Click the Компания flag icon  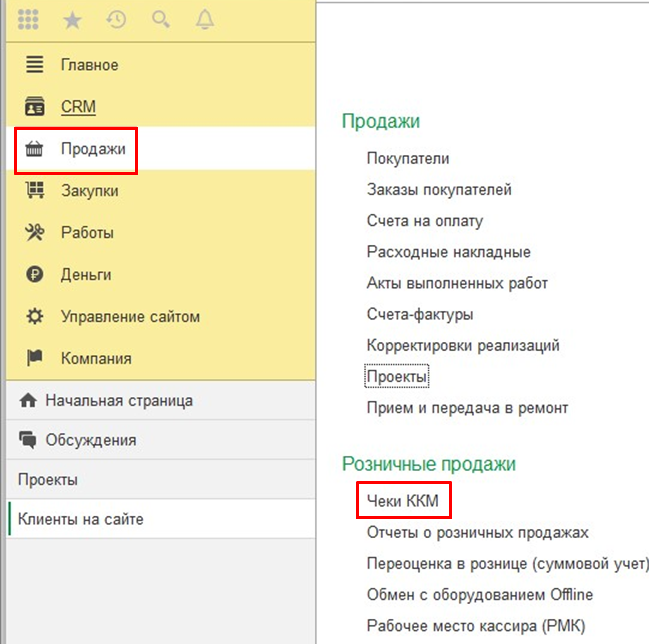35,358
